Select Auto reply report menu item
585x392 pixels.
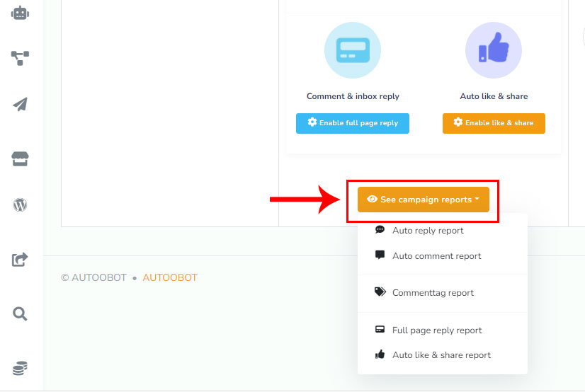(428, 231)
